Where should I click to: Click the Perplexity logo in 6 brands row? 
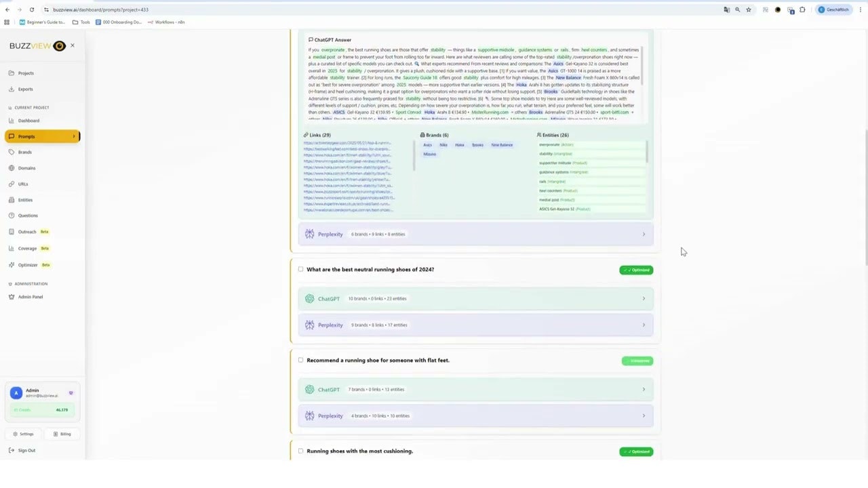coord(309,234)
